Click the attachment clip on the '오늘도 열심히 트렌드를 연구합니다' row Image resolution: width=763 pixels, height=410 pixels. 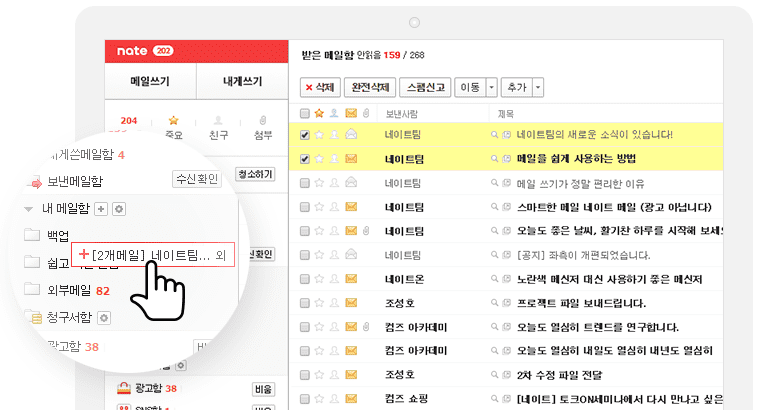coord(366,327)
